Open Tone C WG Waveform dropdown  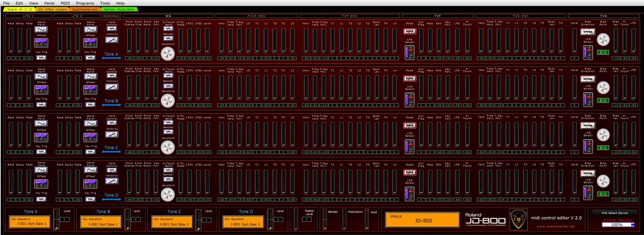172,222
